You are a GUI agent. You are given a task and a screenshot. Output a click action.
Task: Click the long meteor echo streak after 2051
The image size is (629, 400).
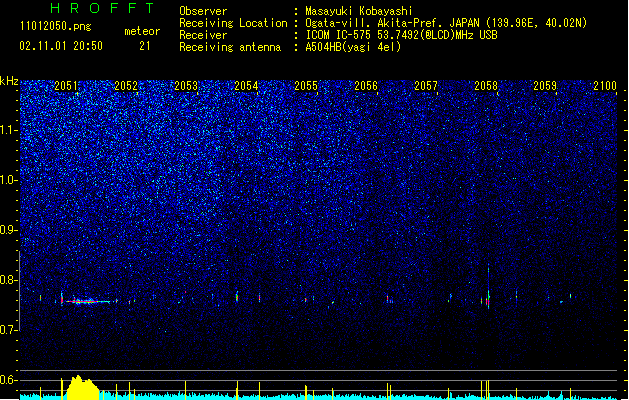(x=86, y=301)
